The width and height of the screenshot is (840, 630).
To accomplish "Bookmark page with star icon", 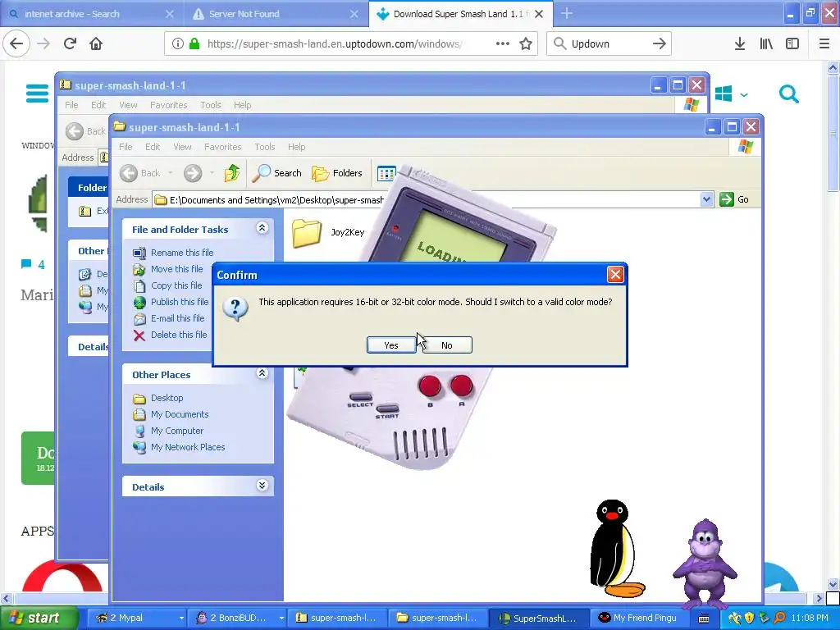I will pos(526,44).
